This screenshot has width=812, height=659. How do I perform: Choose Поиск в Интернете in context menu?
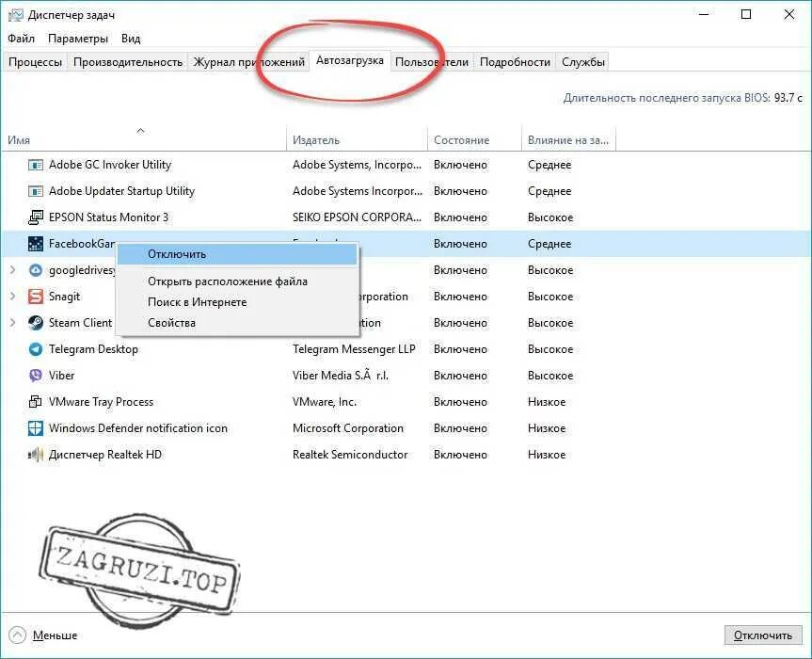pyautogui.click(x=237, y=302)
